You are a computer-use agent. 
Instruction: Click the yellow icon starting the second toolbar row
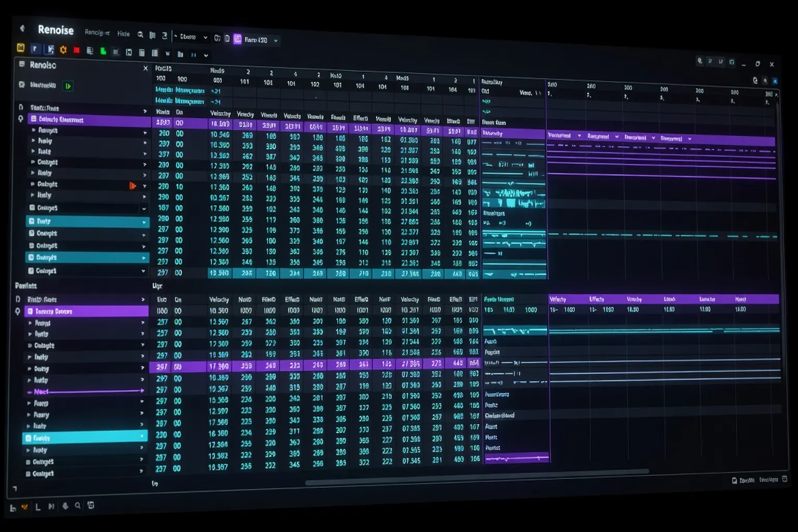[x=21, y=48]
